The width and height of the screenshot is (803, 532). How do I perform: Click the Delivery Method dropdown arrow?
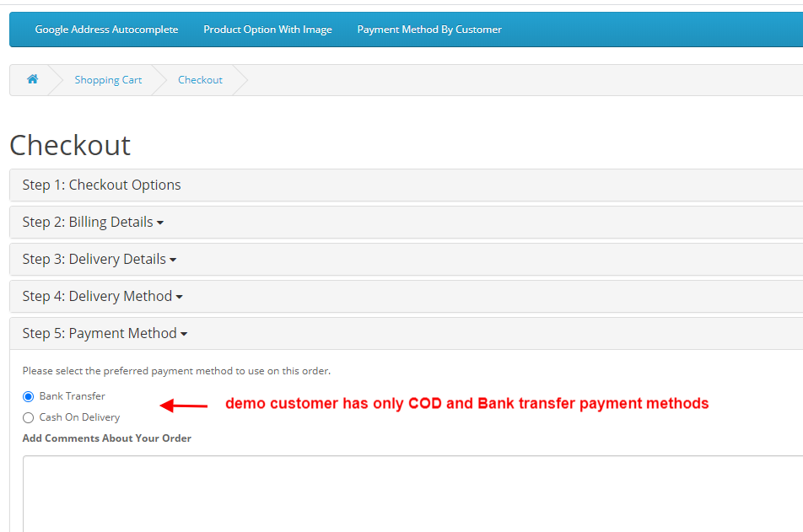click(x=178, y=296)
